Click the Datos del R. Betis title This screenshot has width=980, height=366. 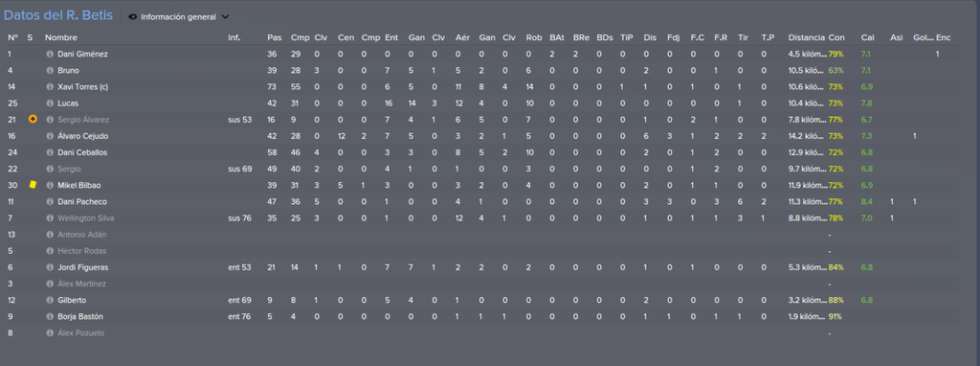point(58,15)
